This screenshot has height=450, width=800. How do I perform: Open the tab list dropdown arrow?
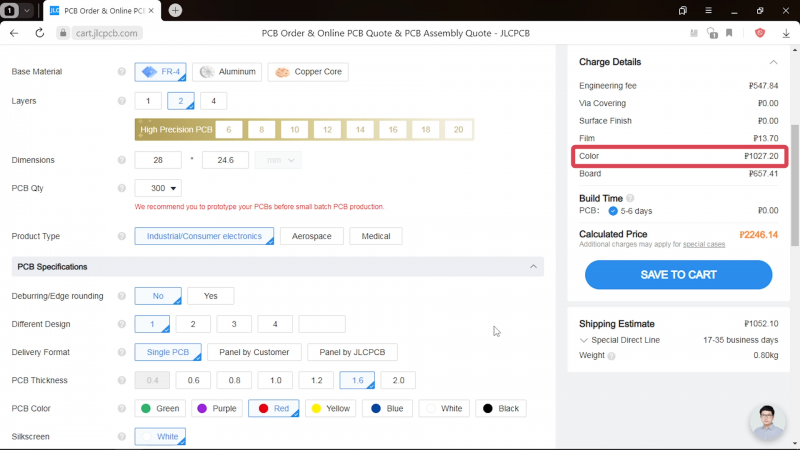(x=27, y=10)
